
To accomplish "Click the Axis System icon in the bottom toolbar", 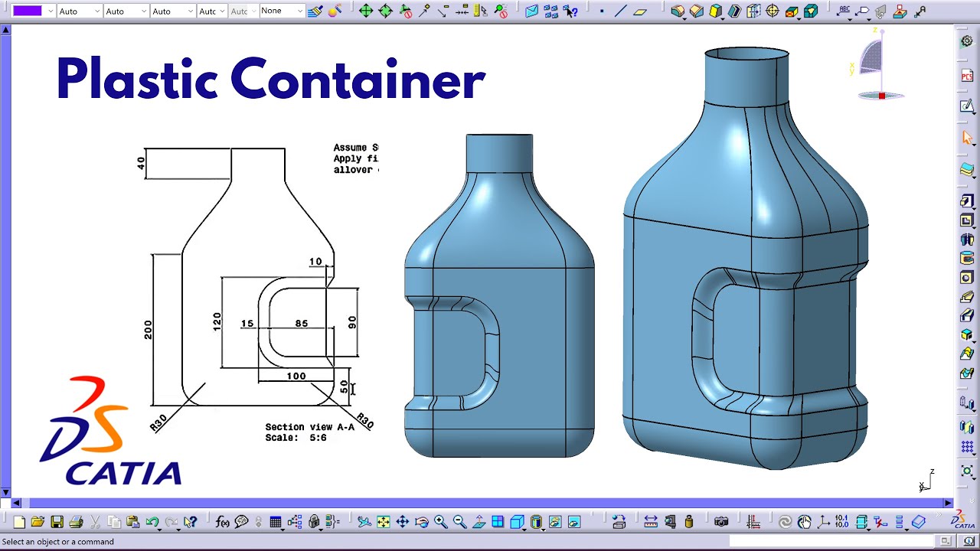I will pyautogui.click(x=824, y=522).
